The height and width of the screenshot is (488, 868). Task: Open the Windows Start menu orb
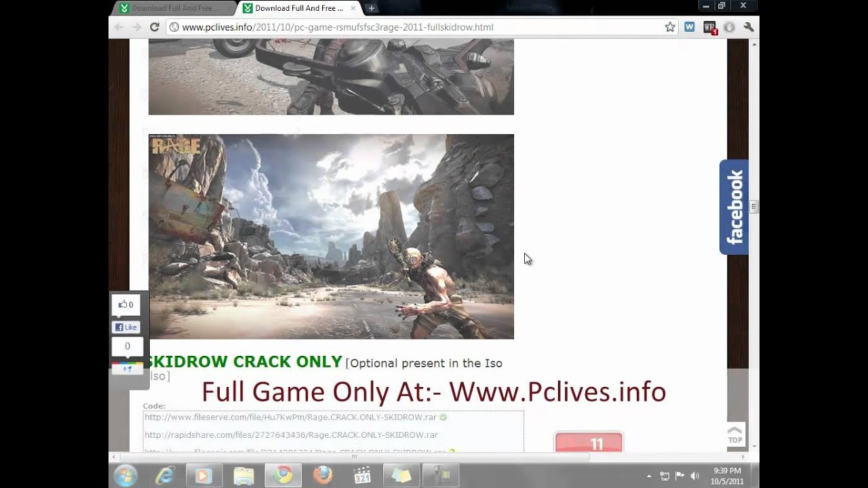(125, 476)
